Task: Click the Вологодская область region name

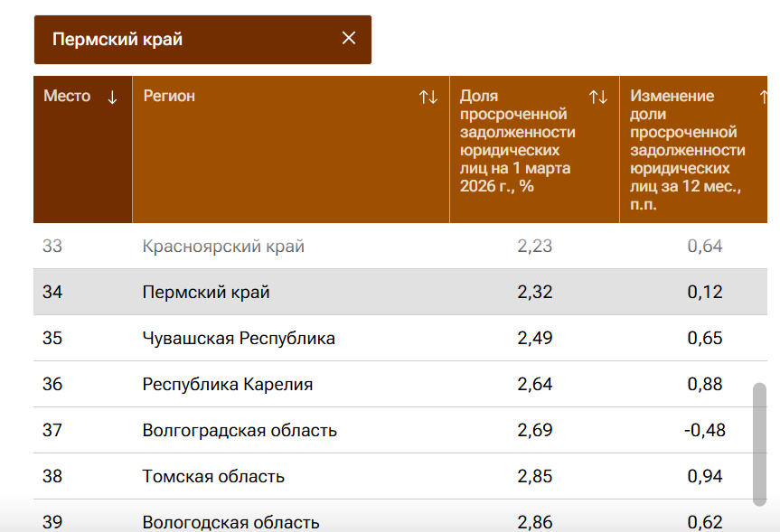Action: click(x=230, y=522)
